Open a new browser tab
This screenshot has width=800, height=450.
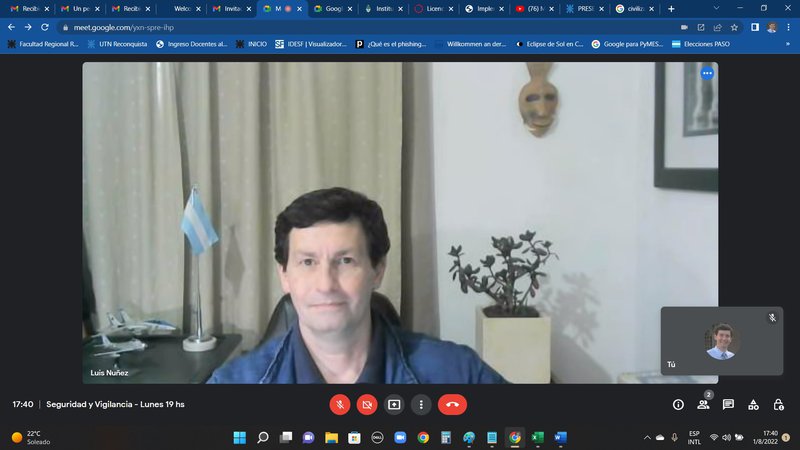pos(671,9)
